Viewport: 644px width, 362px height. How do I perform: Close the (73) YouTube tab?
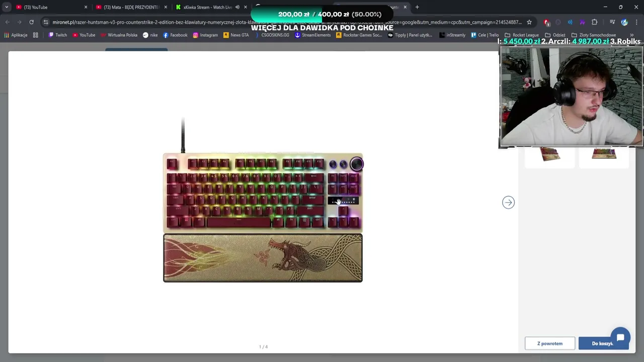point(86,7)
